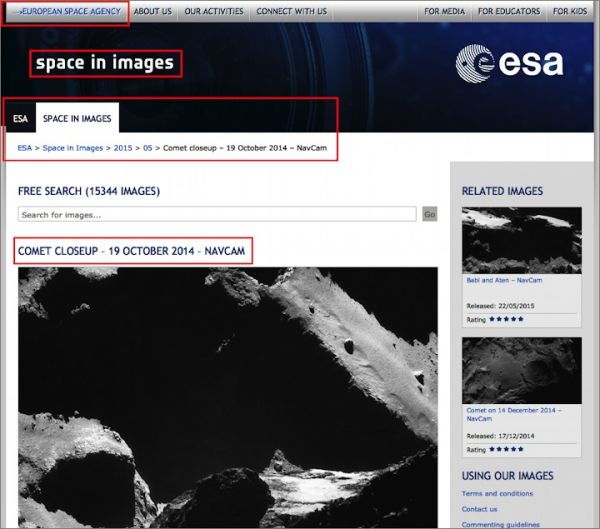Click the 2015 breadcrumb link

click(124, 148)
